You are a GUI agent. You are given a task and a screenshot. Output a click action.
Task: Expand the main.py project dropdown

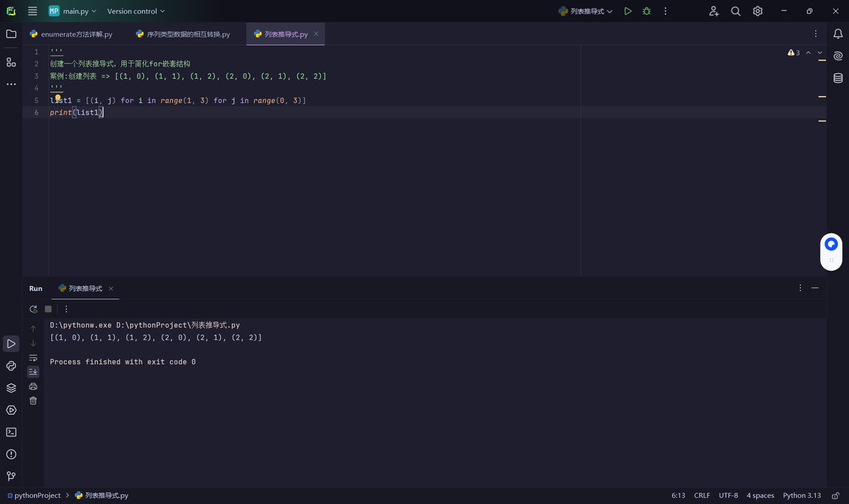click(x=72, y=11)
